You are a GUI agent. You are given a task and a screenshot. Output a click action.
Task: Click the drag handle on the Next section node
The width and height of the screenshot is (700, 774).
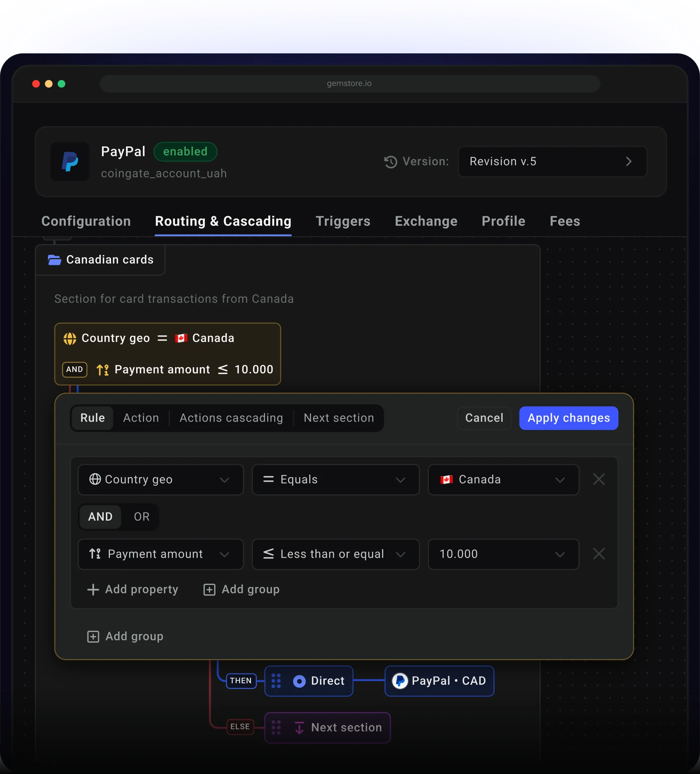point(276,728)
